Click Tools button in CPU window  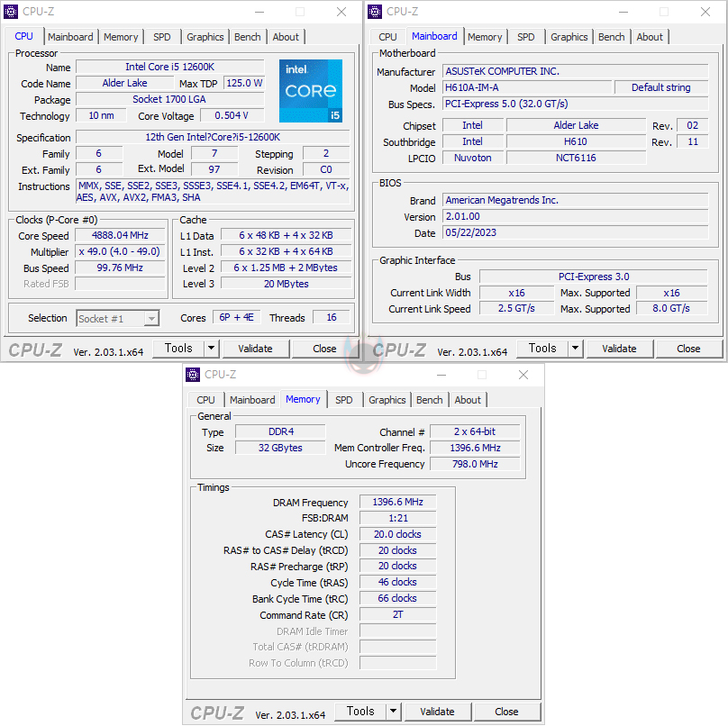coord(178,349)
